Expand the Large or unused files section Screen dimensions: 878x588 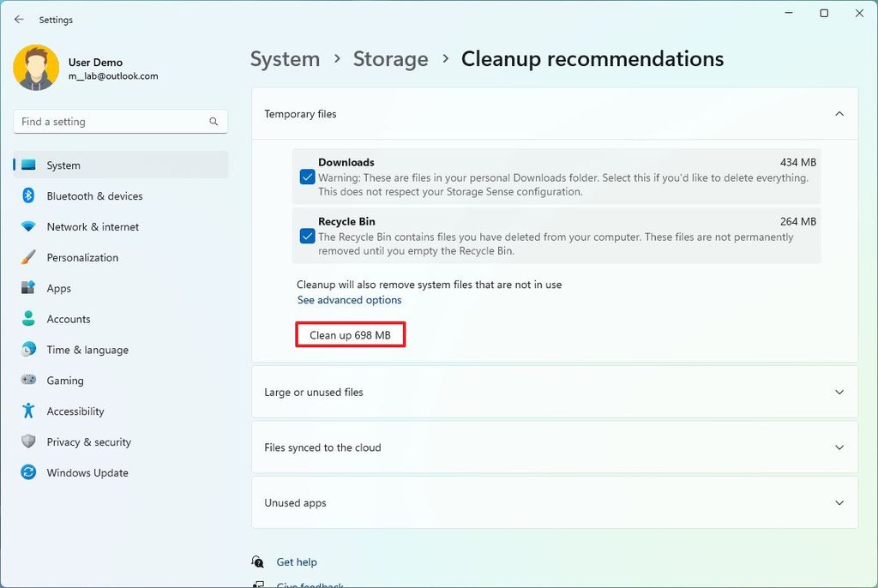(x=553, y=392)
